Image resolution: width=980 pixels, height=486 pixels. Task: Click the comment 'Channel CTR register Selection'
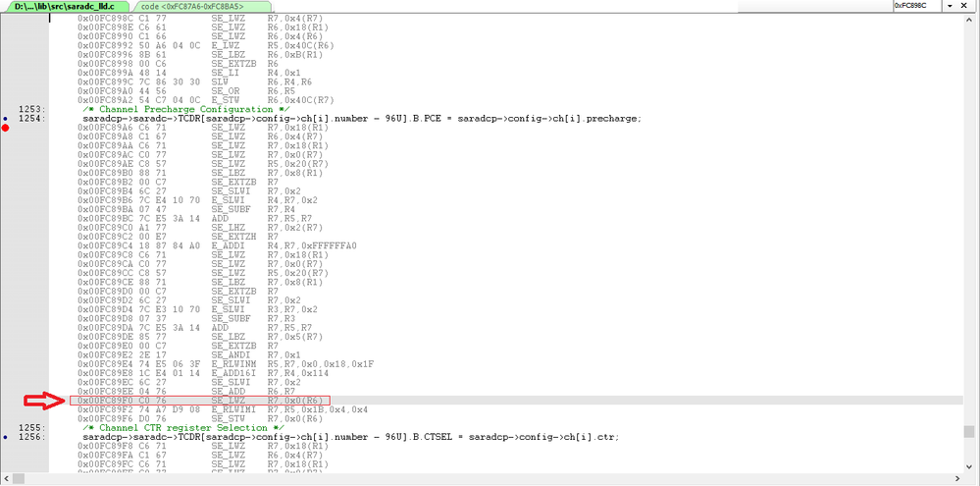pos(182,428)
